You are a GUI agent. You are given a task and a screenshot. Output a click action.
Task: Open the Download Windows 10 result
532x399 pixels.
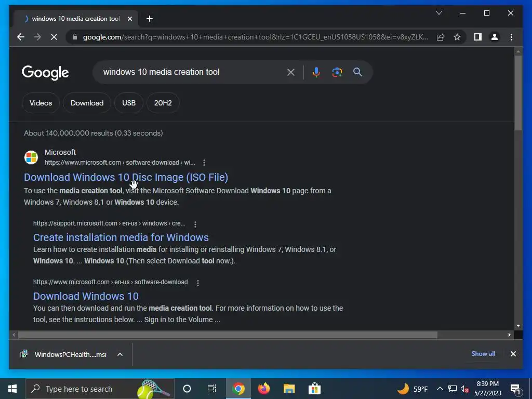[86, 296]
